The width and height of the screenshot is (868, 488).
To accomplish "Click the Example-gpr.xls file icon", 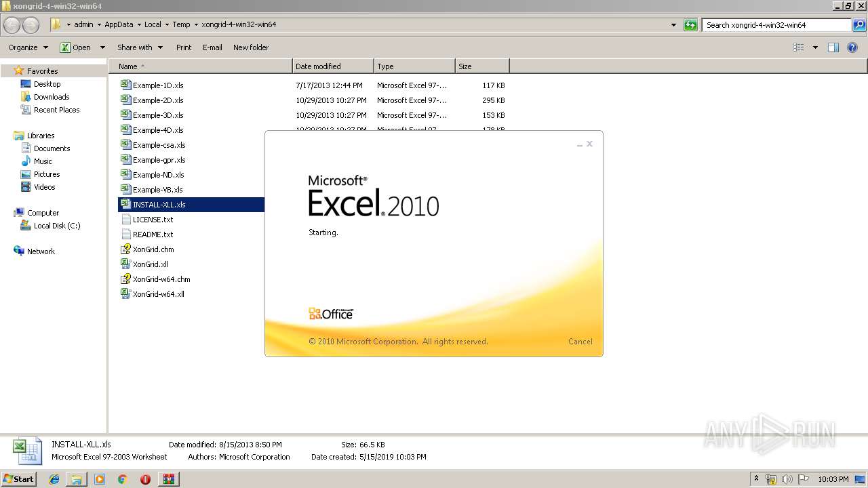I will tap(125, 159).
